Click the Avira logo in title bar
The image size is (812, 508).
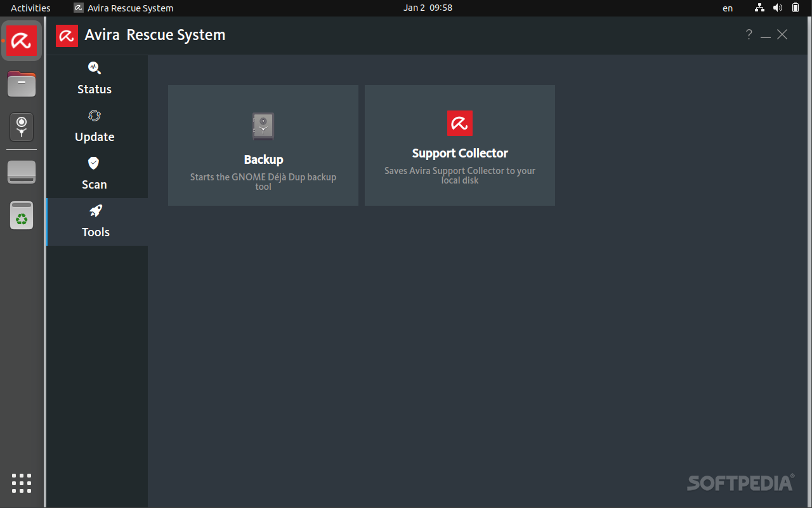(67, 36)
